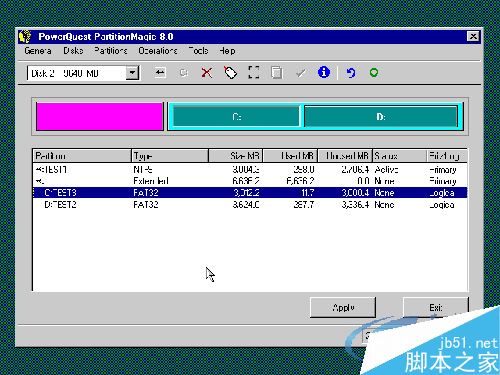Click the red X delete partition icon

point(207,72)
